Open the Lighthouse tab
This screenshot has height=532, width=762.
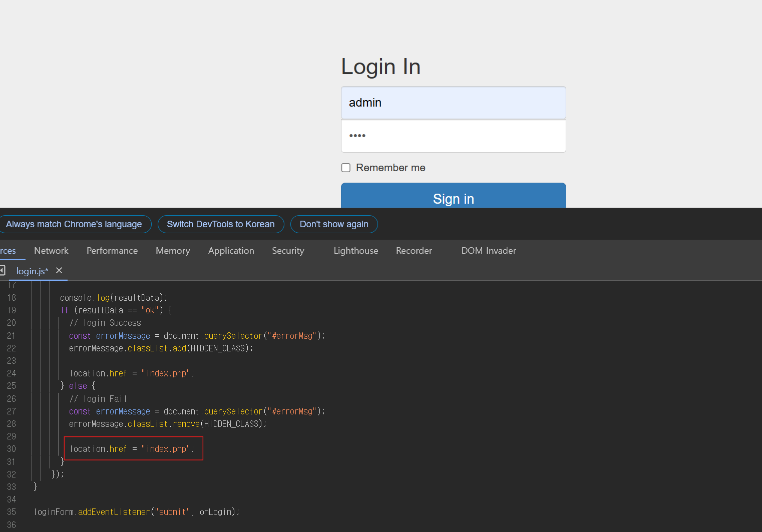(356, 251)
